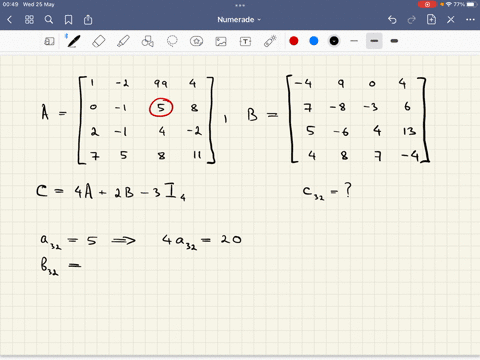Choose the red pen color
480x360 pixels.
(294, 41)
